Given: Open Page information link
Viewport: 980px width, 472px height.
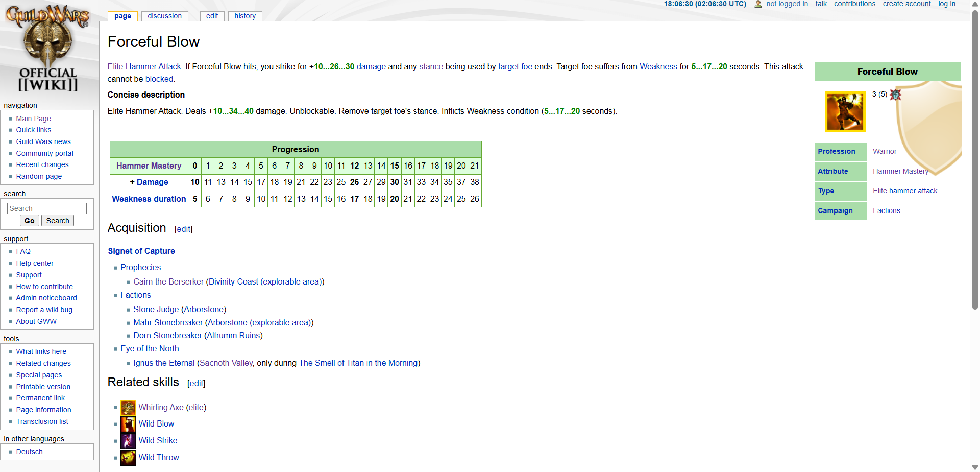Looking at the screenshot, I should [x=43, y=410].
